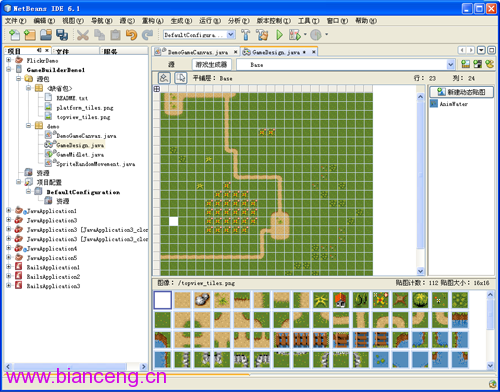Screen dimensions: 500x392
Task: Click the map vertical scrollbar thumb
Action: pyautogui.click(x=420, y=174)
